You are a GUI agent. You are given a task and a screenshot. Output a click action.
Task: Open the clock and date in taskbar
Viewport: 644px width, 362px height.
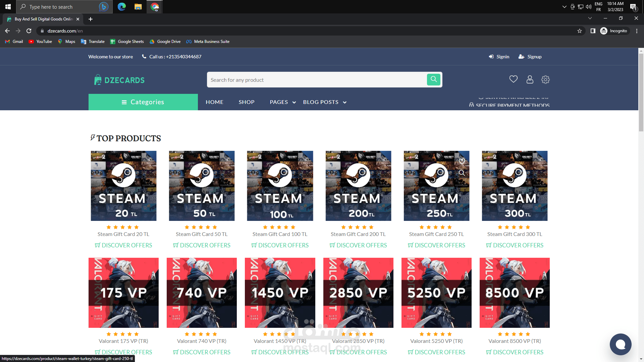[x=615, y=7]
